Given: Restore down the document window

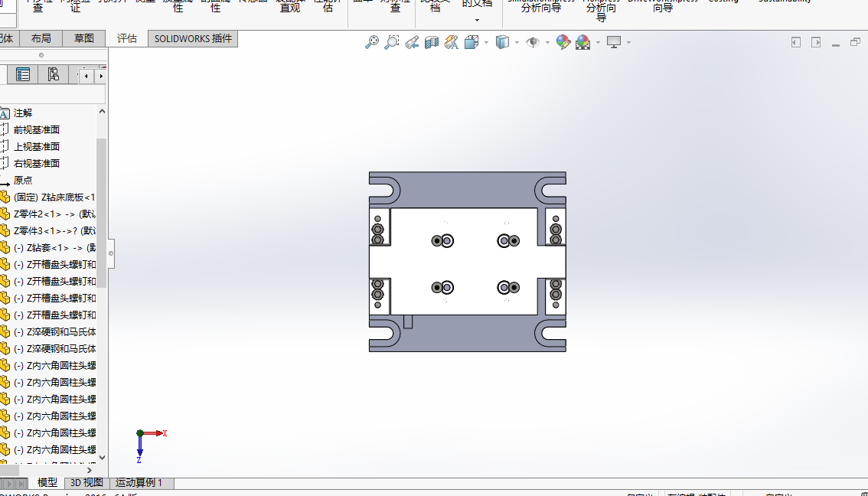Looking at the screenshot, I should pyautogui.click(x=855, y=42).
